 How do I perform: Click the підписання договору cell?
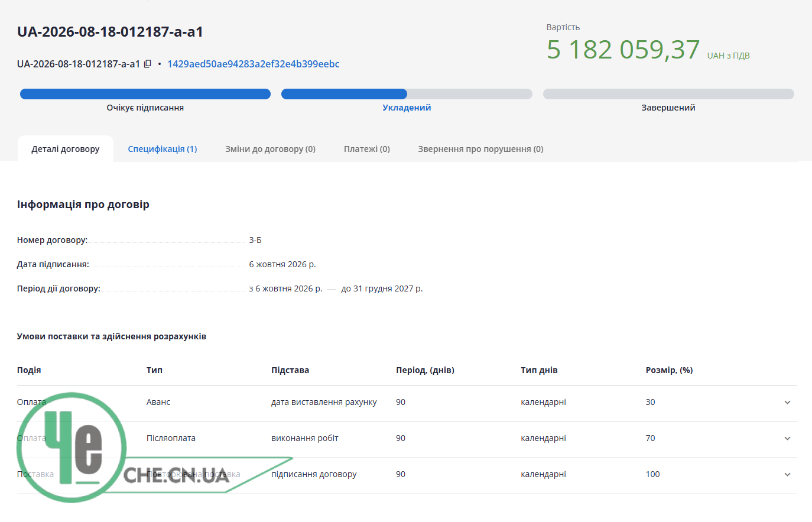(x=314, y=474)
